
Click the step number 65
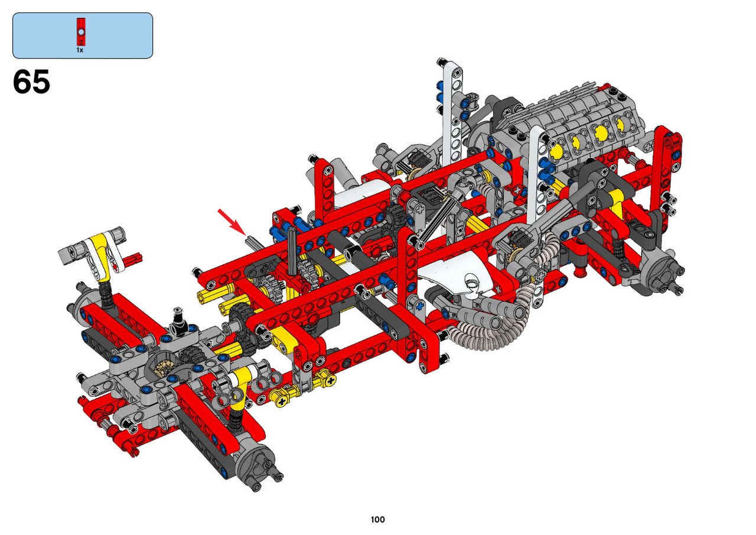coord(31,82)
